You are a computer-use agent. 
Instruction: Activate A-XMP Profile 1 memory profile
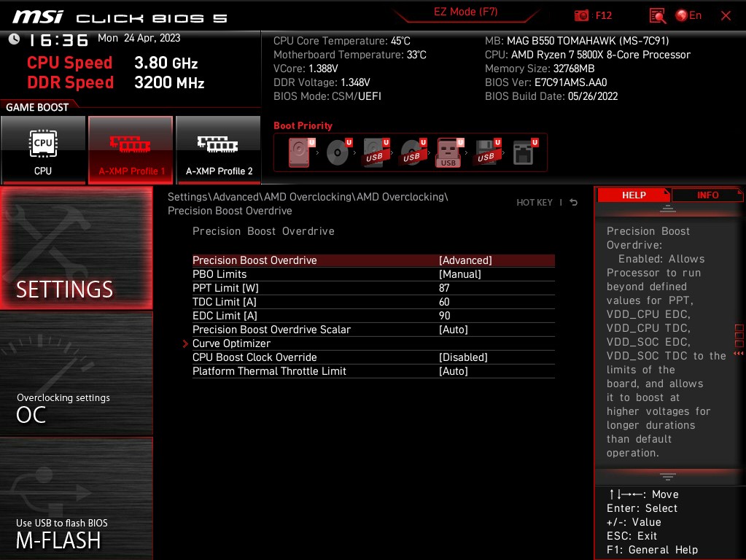click(131, 149)
